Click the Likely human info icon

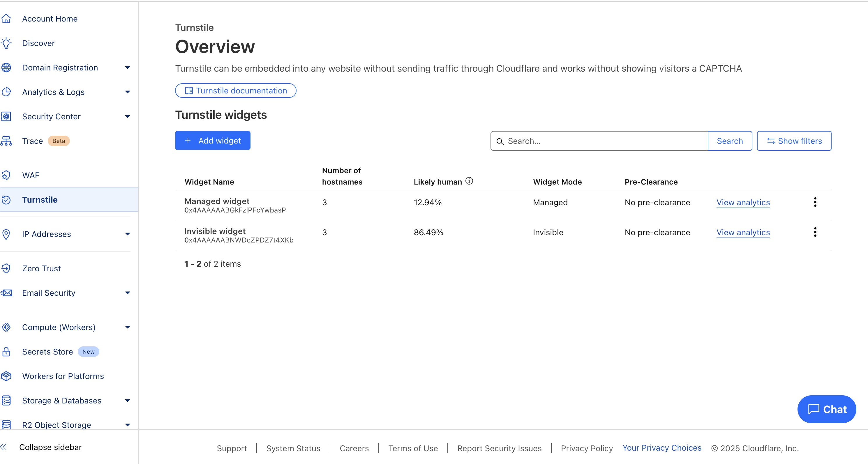click(x=469, y=181)
